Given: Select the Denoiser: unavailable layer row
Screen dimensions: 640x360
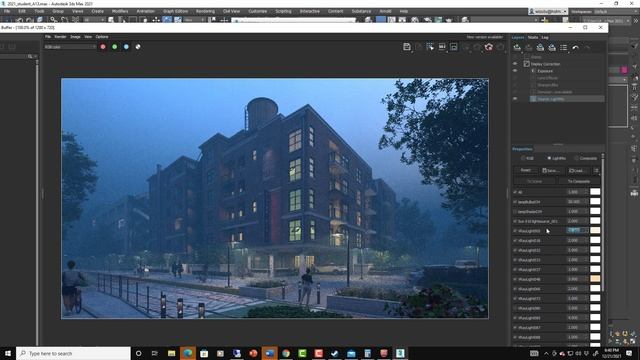Looking at the screenshot, I should click(x=567, y=92).
